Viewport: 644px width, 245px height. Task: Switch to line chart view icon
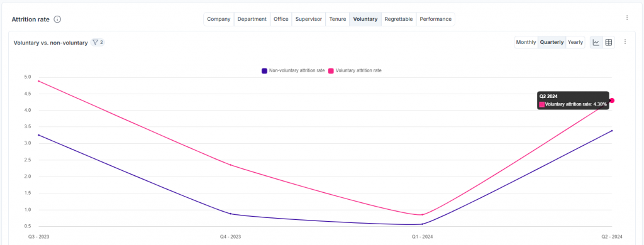tap(596, 42)
